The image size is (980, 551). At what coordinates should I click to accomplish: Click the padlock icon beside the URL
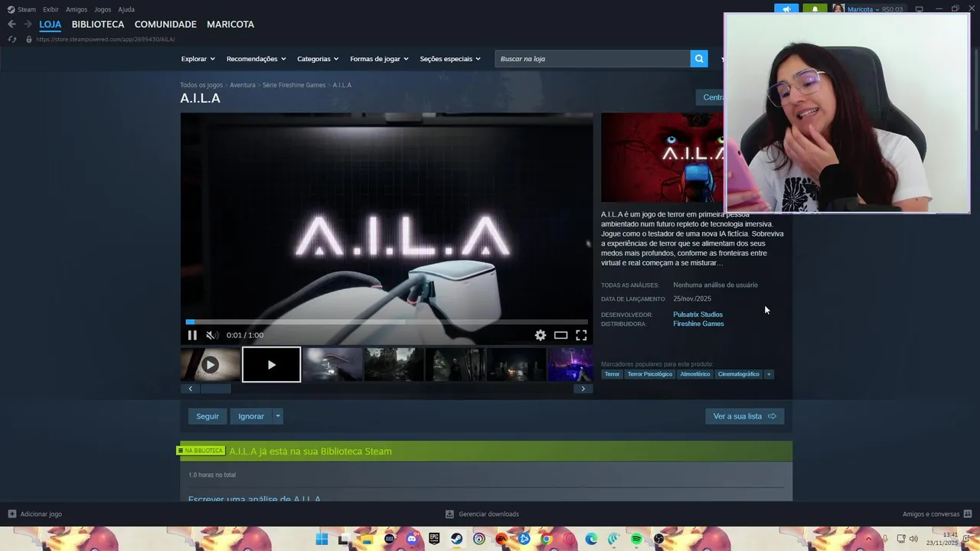29,39
